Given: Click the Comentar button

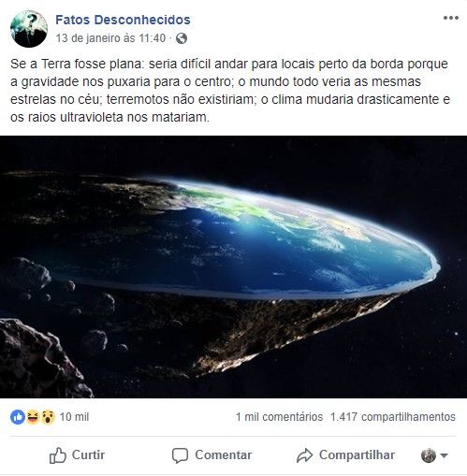Looking at the screenshot, I should click(x=212, y=455).
